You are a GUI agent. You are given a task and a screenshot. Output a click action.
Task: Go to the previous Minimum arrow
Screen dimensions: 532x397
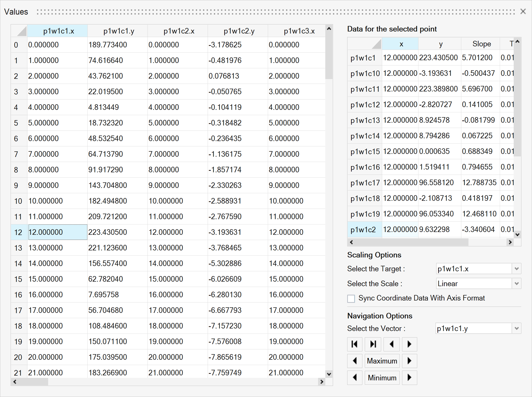click(x=354, y=378)
